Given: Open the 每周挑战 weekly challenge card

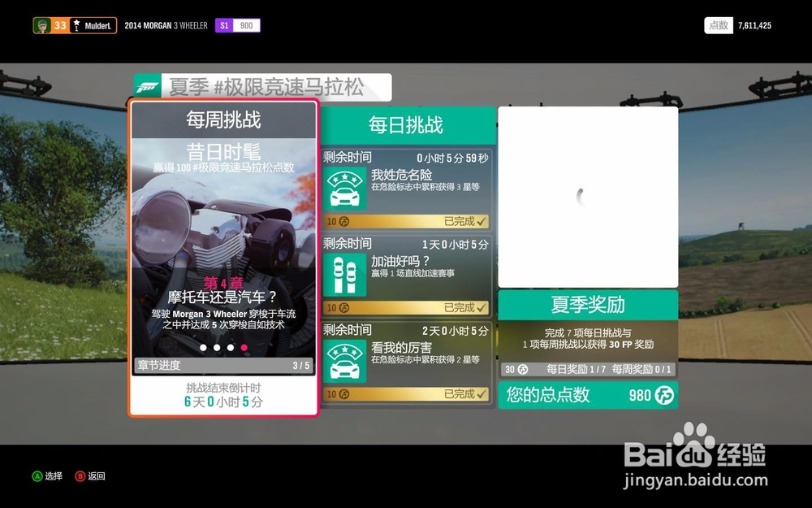Looking at the screenshot, I should point(223,258).
